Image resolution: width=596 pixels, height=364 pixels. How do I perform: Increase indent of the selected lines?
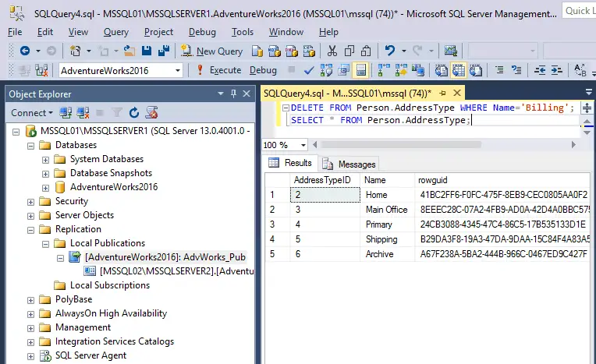point(557,70)
